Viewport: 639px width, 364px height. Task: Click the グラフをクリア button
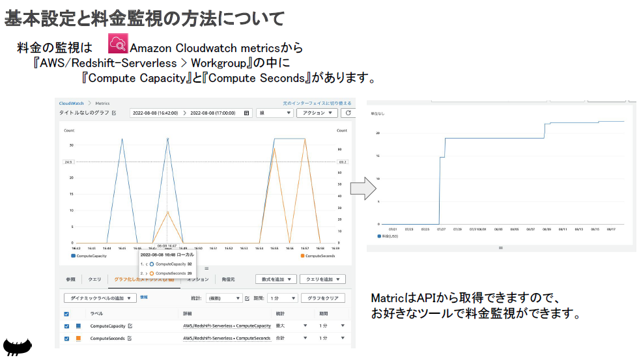pyautogui.click(x=323, y=298)
